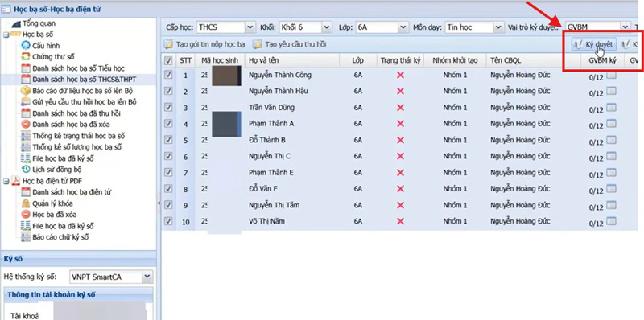Viewport: 644px width, 320px height.
Task: Click Danh sách học bạ số Tiểu học icon
Action: 26,68
